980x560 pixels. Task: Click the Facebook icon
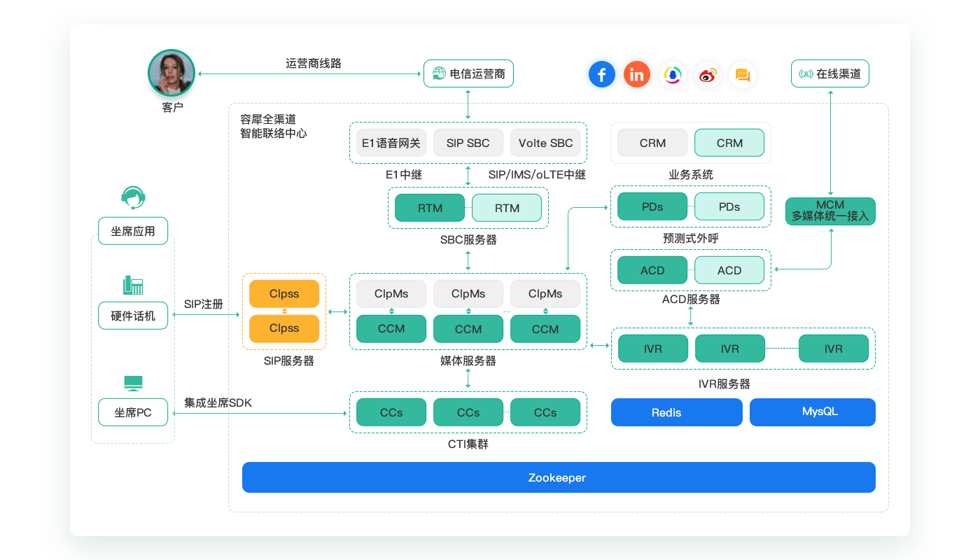click(602, 73)
